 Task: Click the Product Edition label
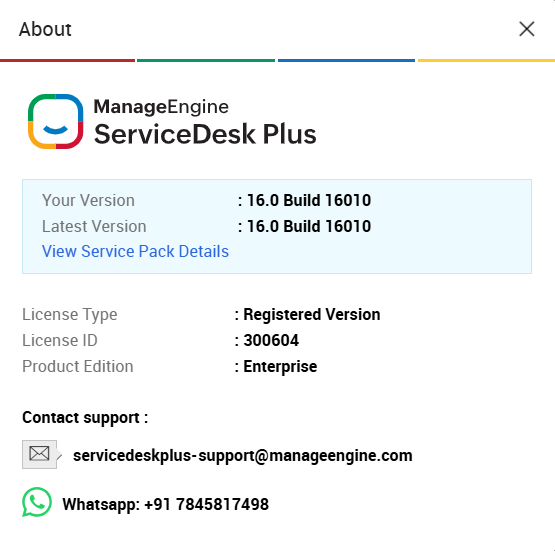click(78, 367)
